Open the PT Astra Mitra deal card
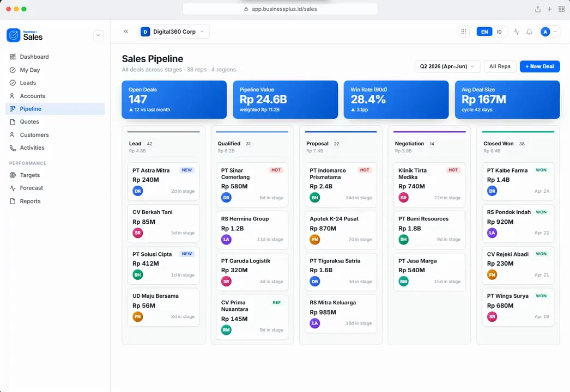Image resolution: width=570 pixels, height=392 pixels. (x=163, y=181)
